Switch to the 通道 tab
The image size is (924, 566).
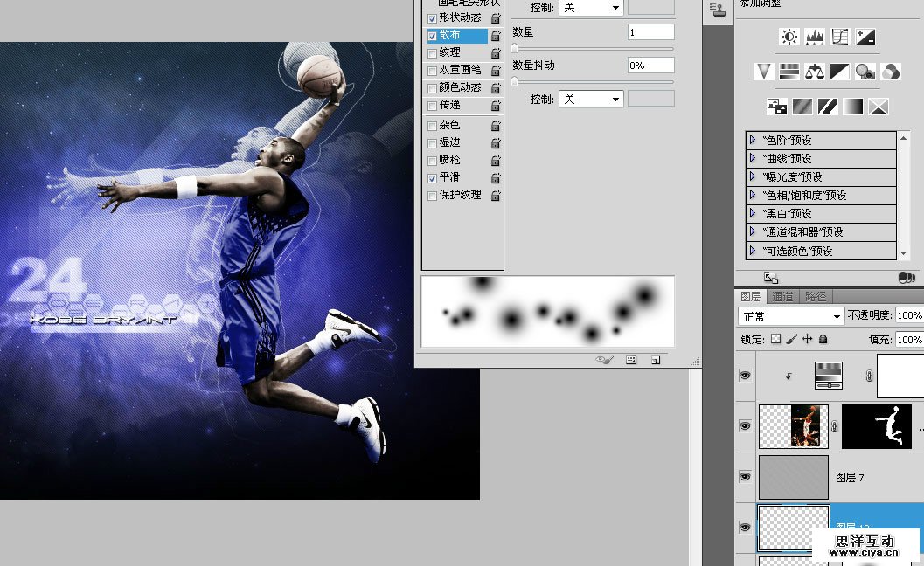pos(782,296)
